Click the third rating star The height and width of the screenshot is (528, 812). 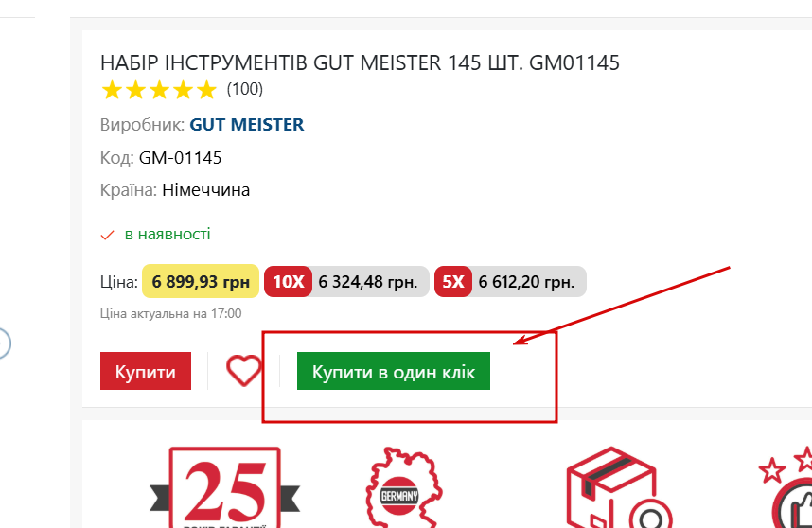[x=159, y=91]
